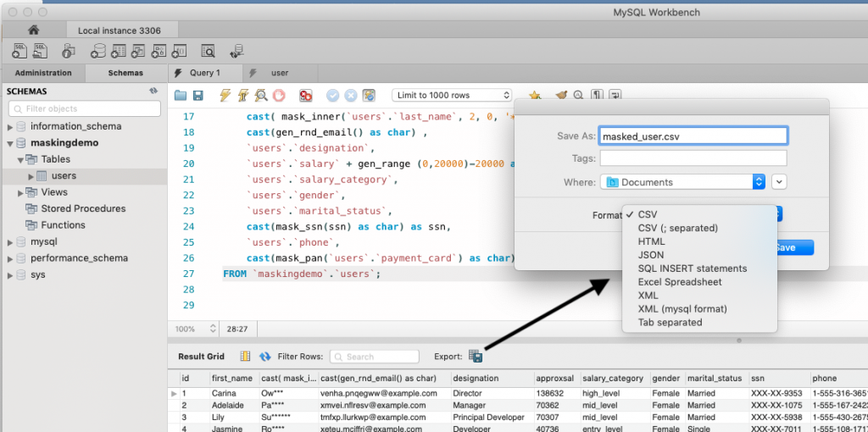Click the explain query magnifier icon
The width and height of the screenshot is (868, 432).
pyautogui.click(x=261, y=96)
